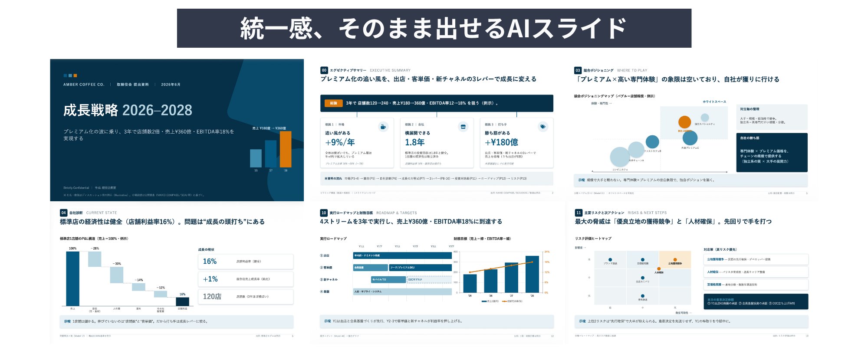The width and height of the screenshot is (868, 347).
Task: Click the 示唆 note on the 標準店 slide
Action: click(177, 321)
